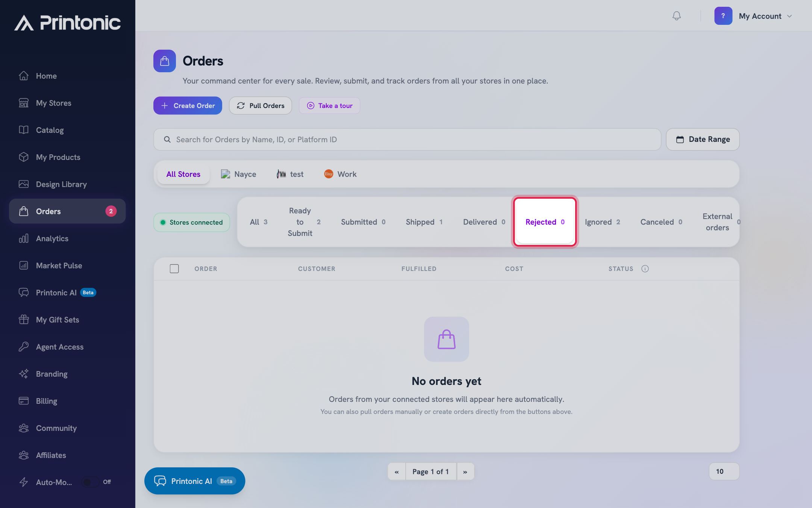812x508 pixels.
Task: Click the search magnifier icon
Action: click(x=167, y=140)
